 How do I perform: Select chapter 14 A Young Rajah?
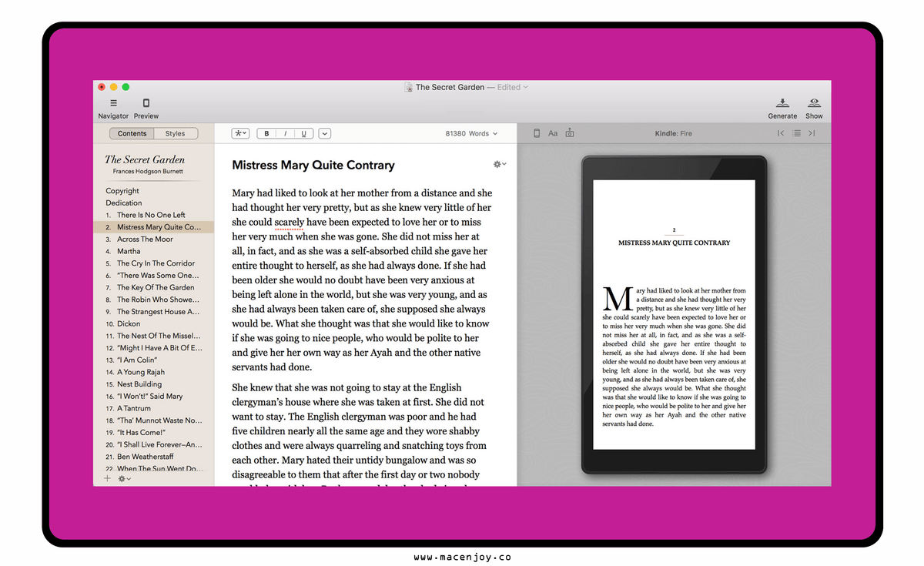click(x=154, y=372)
